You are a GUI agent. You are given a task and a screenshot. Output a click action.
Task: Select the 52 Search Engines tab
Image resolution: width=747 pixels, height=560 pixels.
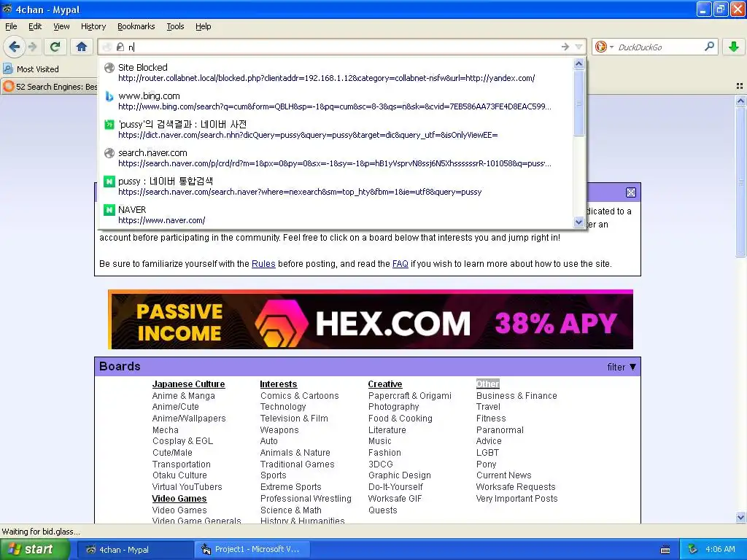pos(49,87)
